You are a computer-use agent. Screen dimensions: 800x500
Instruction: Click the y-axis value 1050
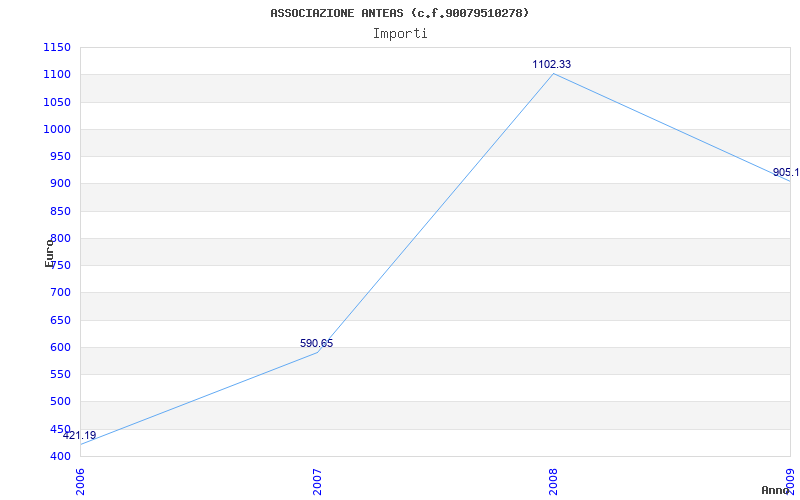[x=57, y=102]
